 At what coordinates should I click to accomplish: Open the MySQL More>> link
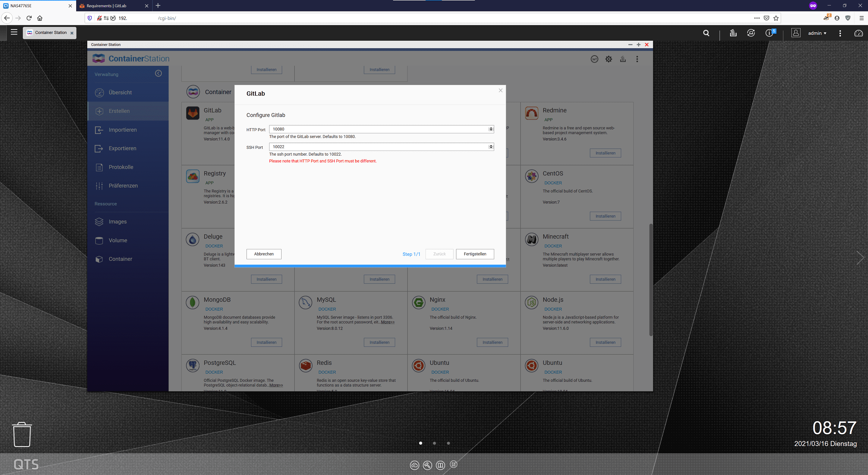pyautogui.click(x=388, y=322)
